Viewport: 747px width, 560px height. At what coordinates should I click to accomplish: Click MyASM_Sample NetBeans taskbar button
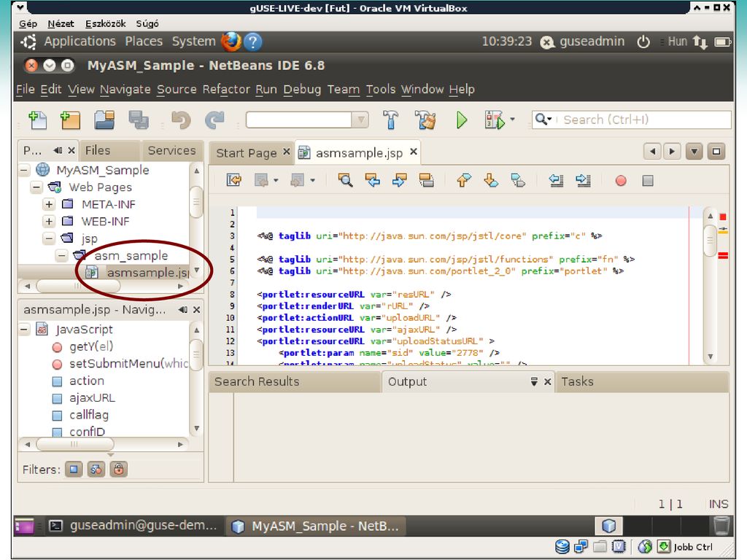pos(316,526)
